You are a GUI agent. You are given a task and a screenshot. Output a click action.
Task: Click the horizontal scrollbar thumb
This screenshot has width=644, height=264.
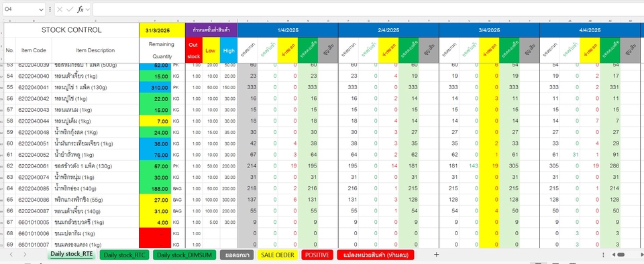click(621, 255)
